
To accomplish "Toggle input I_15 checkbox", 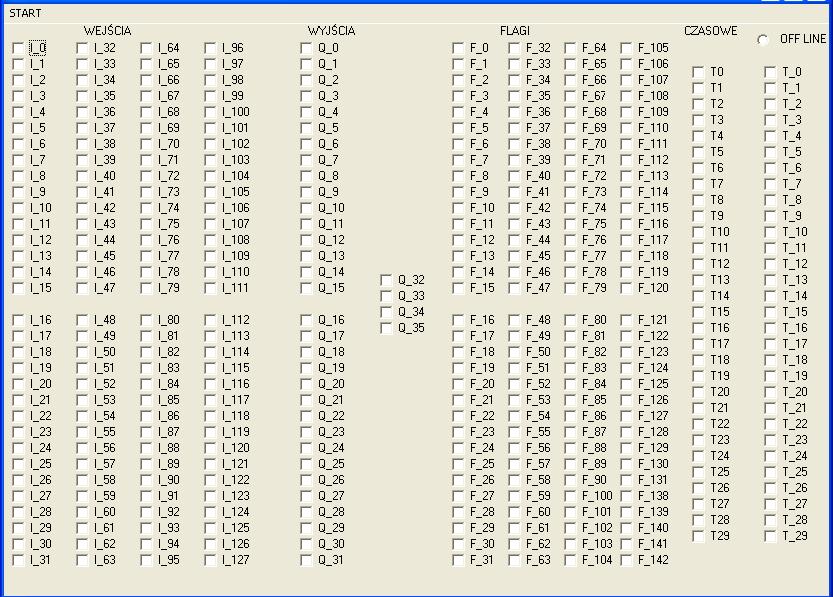I will 18,288.
